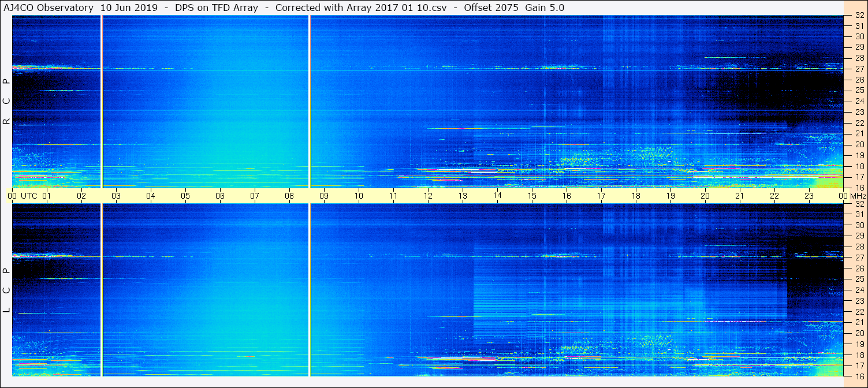Pick hour 08 on the time axis
This screenshot has width=868, height=388.
coord(289,196)
